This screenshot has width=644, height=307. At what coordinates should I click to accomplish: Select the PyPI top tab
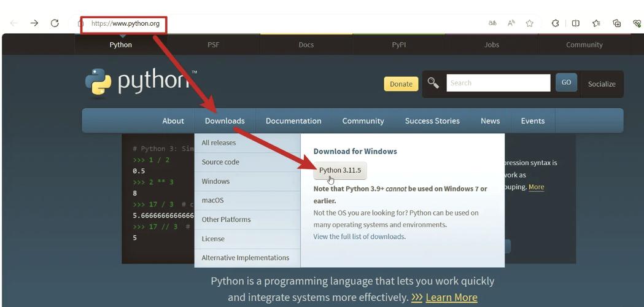pos(399,45)
